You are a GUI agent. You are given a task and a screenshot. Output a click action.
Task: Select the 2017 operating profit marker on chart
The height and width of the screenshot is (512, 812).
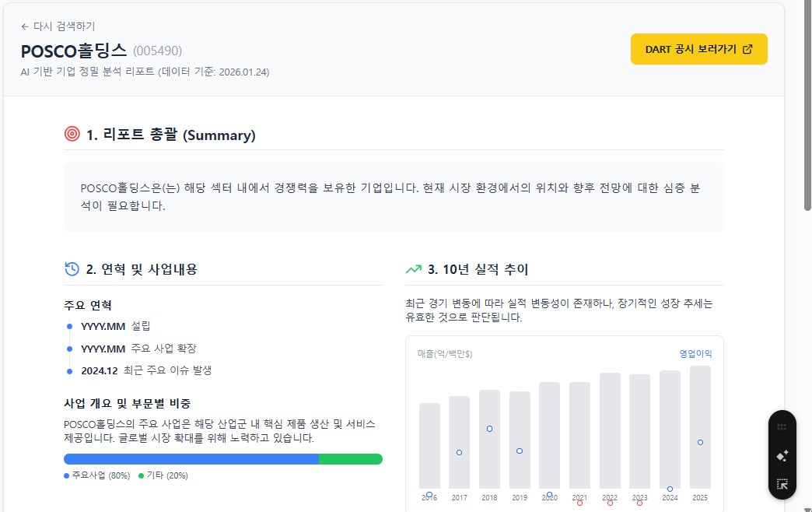coord(460,452)
